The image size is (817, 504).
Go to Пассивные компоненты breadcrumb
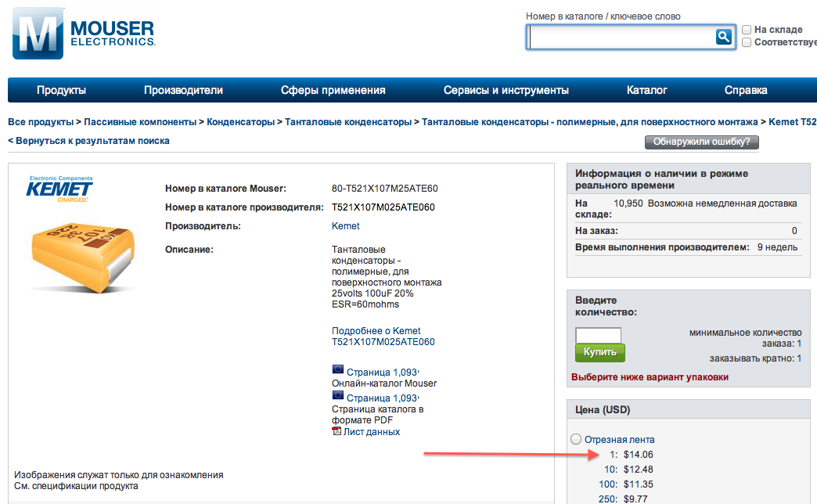140,122
